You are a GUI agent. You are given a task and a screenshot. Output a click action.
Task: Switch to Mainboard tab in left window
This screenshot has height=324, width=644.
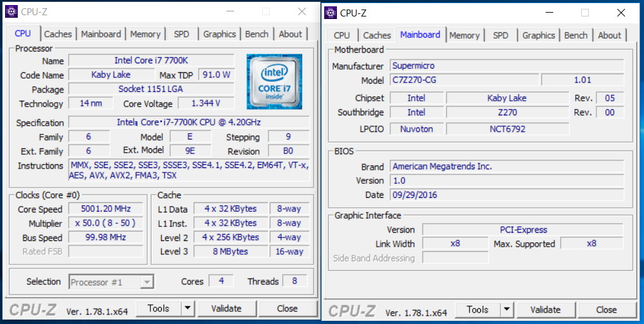point(101,34)
